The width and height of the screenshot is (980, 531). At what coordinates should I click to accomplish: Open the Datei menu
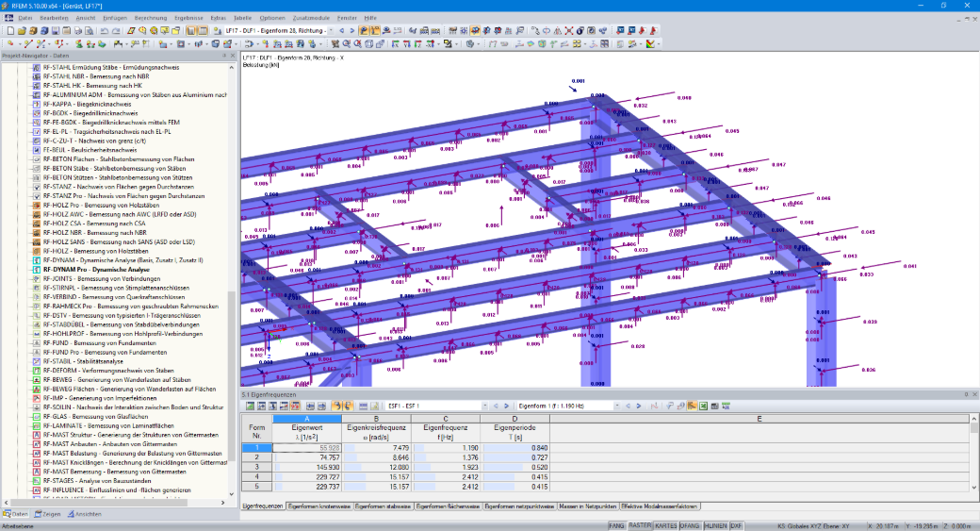click(25, 18)
